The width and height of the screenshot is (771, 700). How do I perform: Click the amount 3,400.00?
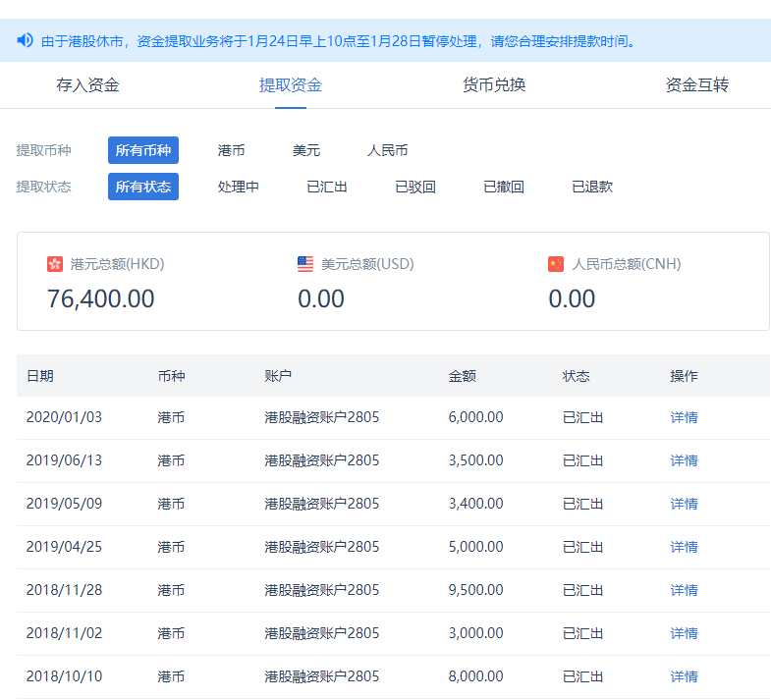475,504
